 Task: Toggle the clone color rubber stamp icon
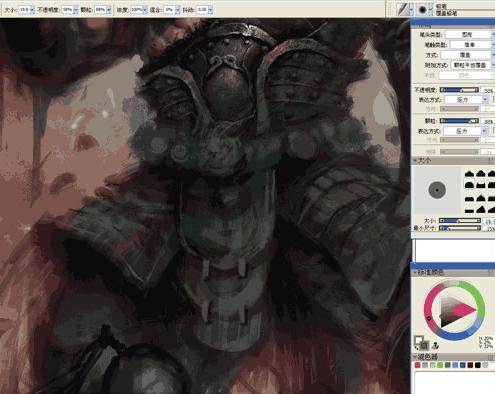click(435, 345)
